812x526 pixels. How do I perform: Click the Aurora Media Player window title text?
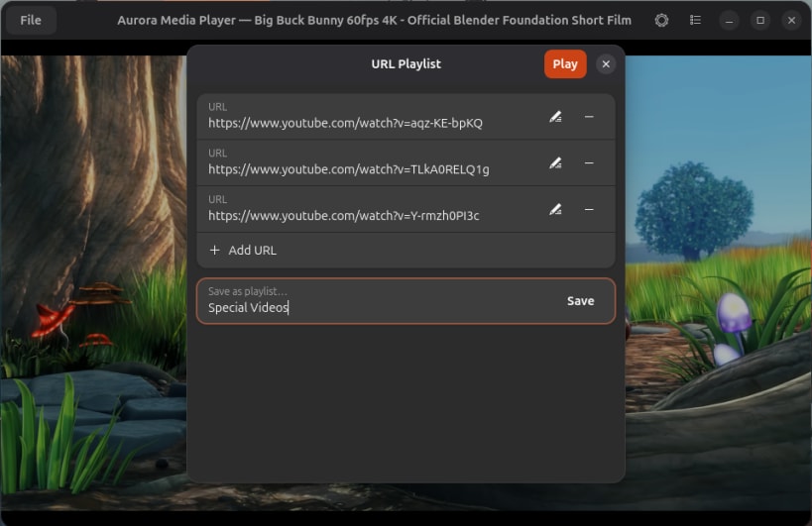click(x=374, y=20)
